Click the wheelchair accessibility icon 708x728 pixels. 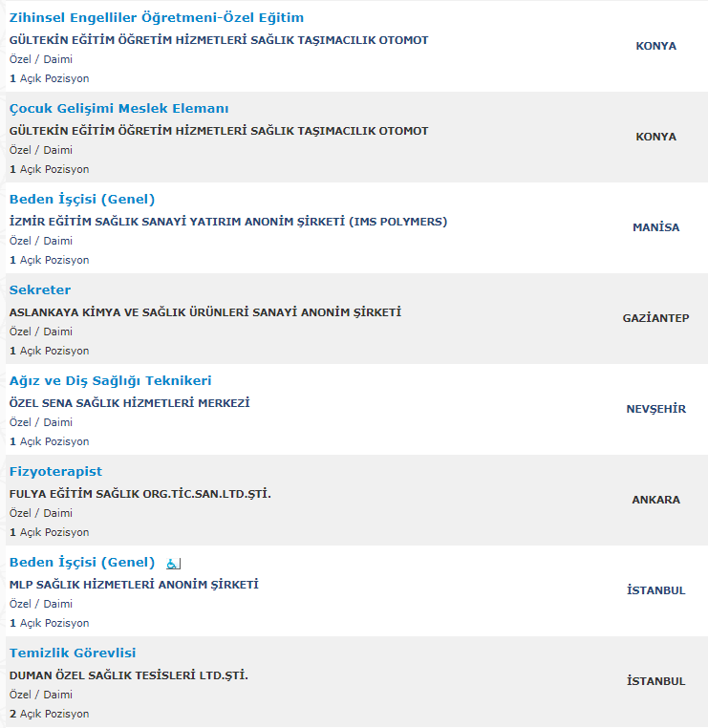point(173,564)
